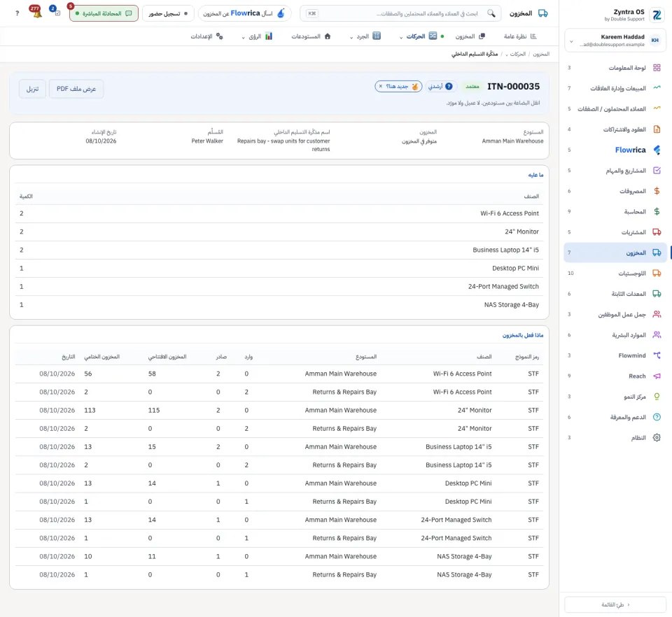Open المصروفات expenses in the sidebar
The width and height of the screenshot is (672, 617).
pos(614,191)
